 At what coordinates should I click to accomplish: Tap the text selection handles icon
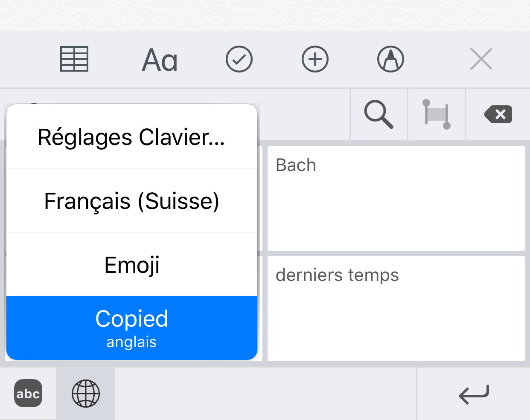(436, 114)
